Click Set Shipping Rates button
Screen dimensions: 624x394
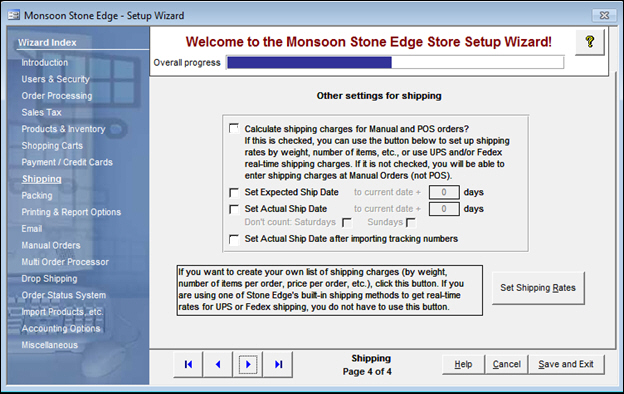pos(538,288)
